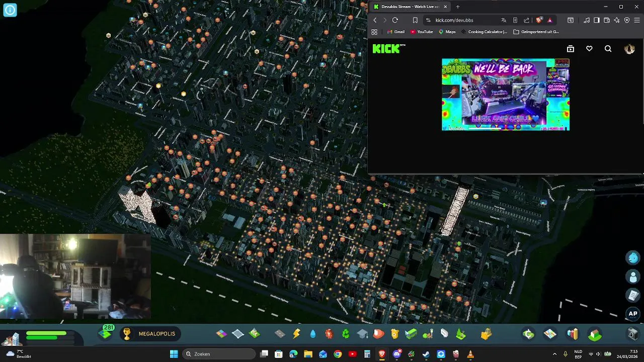Toggle reader mode in the address bar
The image size is (644, 362).
[x=515, y=20]
